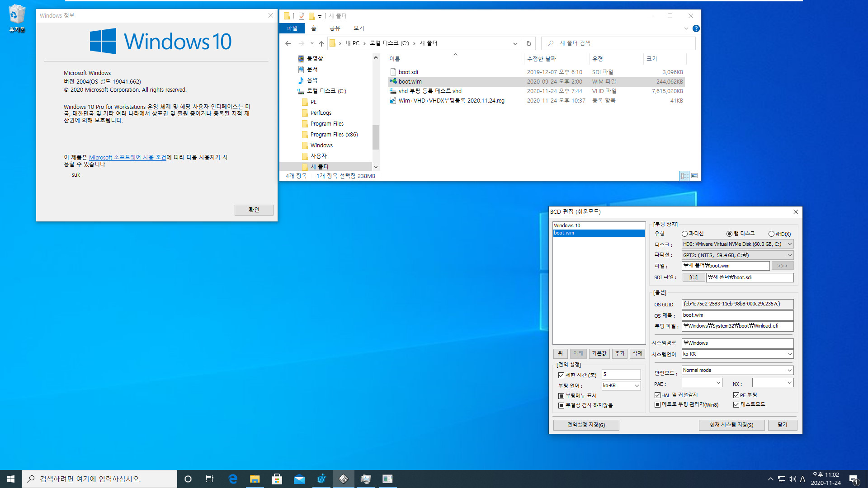Expand the Explorer ribbon chevron

point(686,28)
